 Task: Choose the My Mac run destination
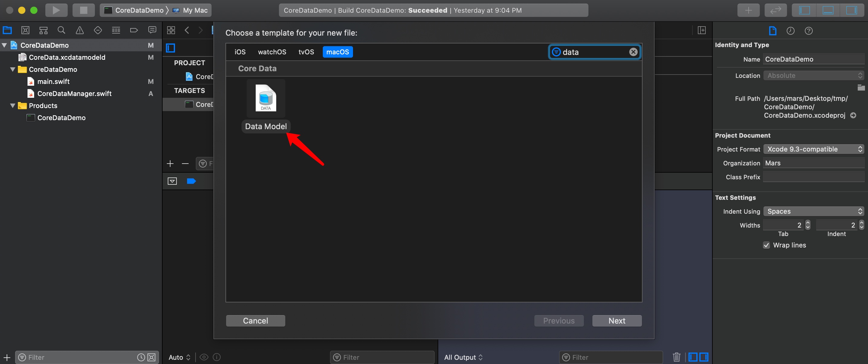(x=190, y=10)
